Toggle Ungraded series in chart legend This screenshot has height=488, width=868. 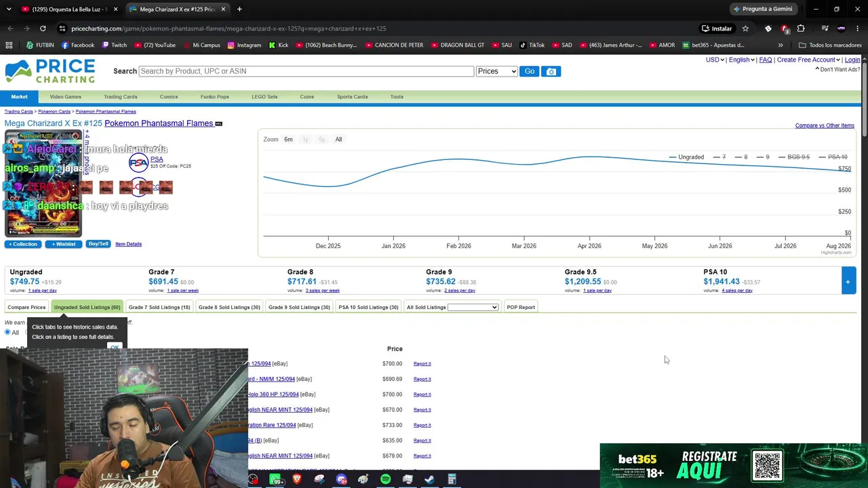click(686, 157)
